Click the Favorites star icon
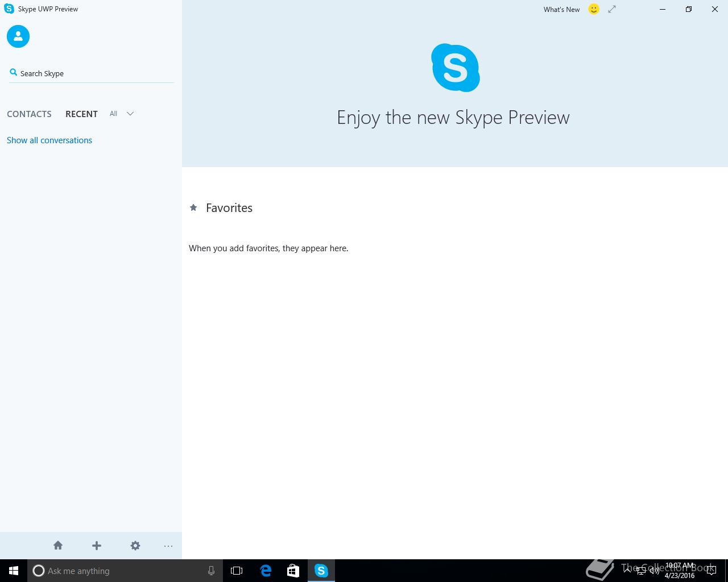This screenshot has width=728, height=582. click(193, 208)
